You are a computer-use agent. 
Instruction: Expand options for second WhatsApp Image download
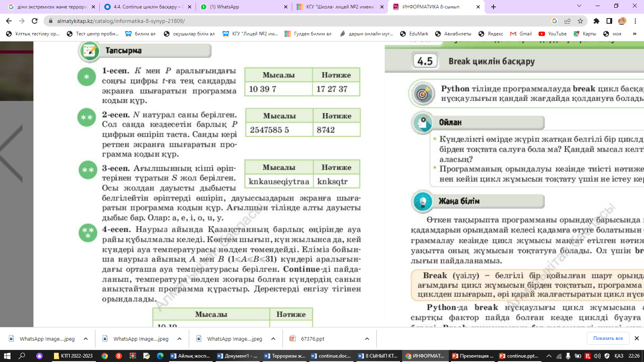coord(180,339)
